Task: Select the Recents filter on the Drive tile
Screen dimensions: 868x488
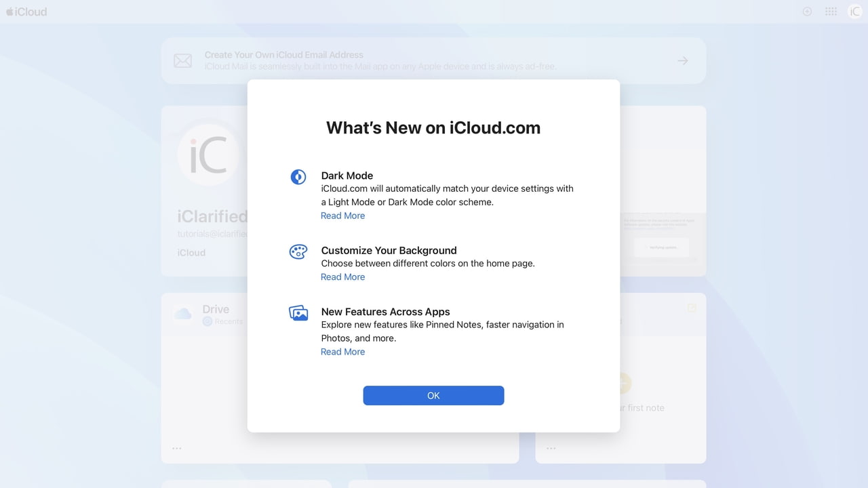Action: pos(220,321)
